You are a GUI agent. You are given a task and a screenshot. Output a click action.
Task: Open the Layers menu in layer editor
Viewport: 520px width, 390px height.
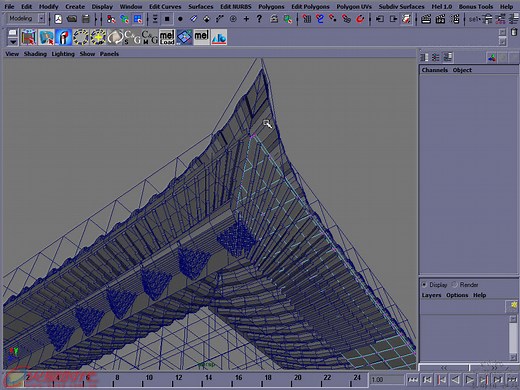(x=431, y=295)
